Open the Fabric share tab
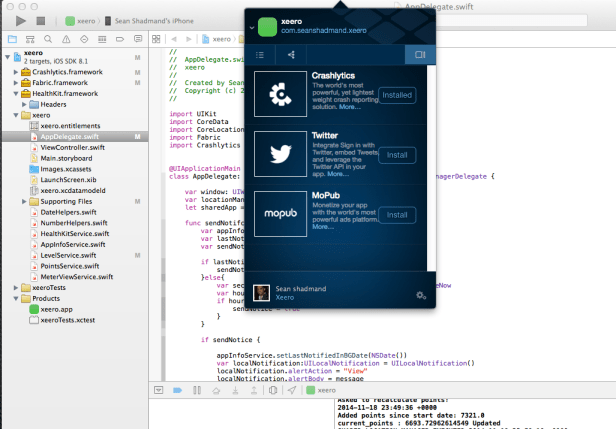Viewport: 616px width, 429px height. click(x=291, y=55)
